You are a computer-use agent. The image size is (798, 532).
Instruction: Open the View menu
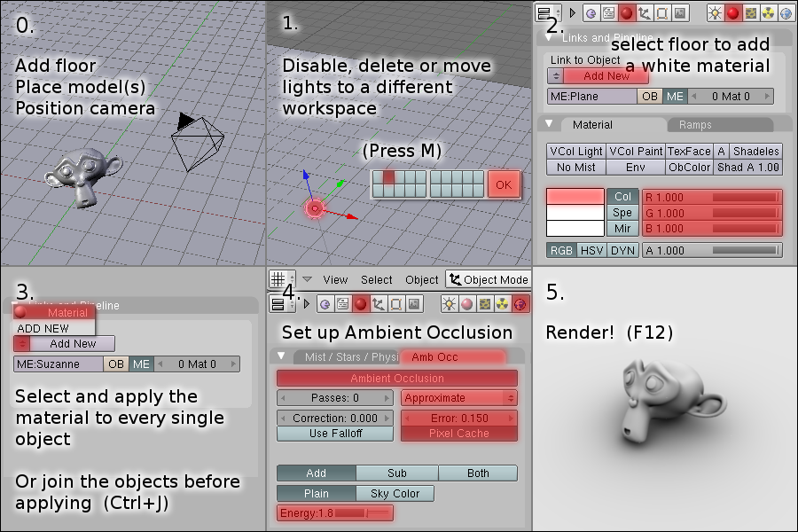coord(335,280)
